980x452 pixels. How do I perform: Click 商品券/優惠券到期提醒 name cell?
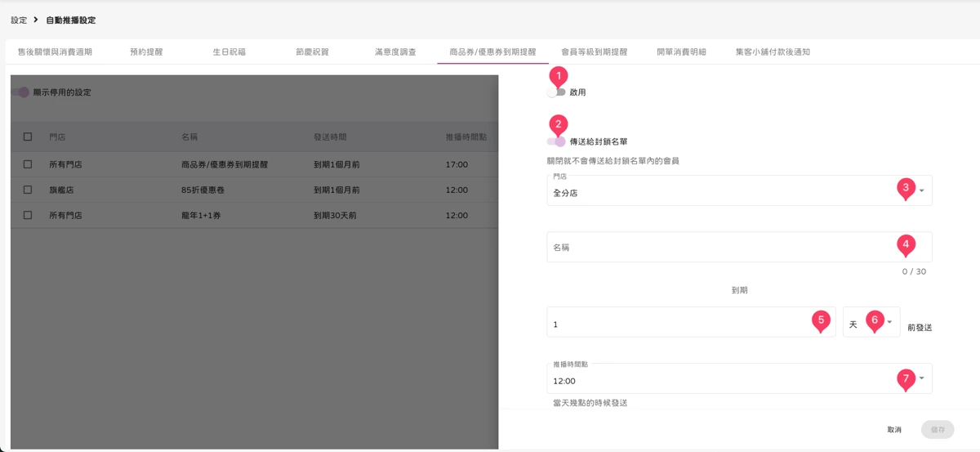coord(225,164)
